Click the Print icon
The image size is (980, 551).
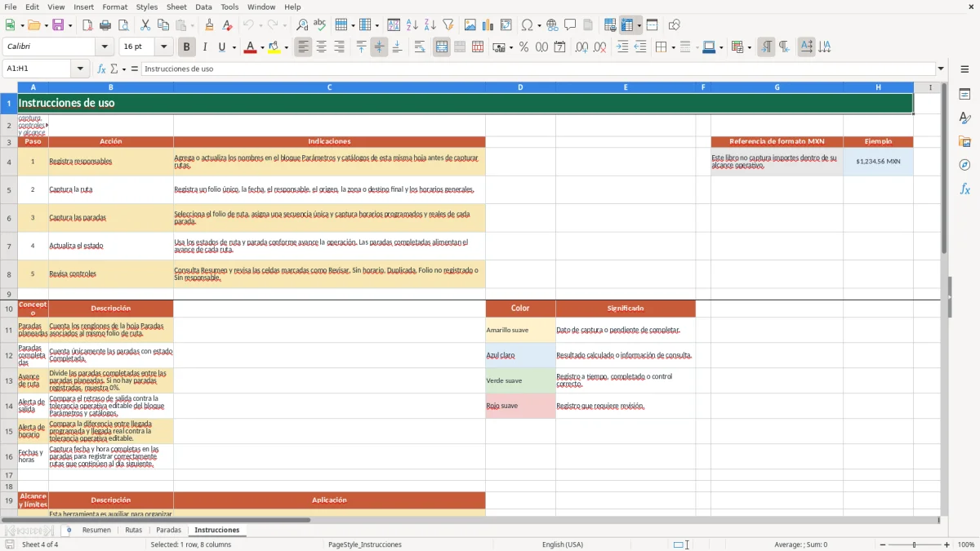[105, 25]
